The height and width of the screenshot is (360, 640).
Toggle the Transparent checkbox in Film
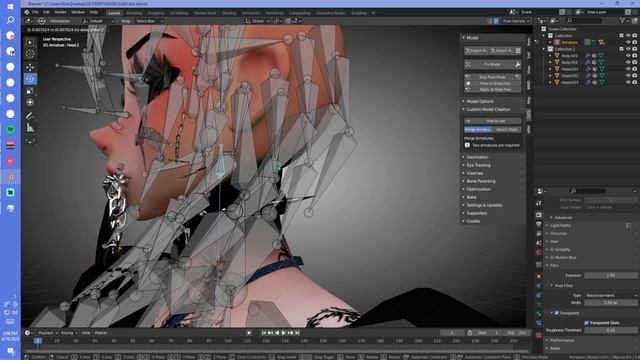click(557, 313)
